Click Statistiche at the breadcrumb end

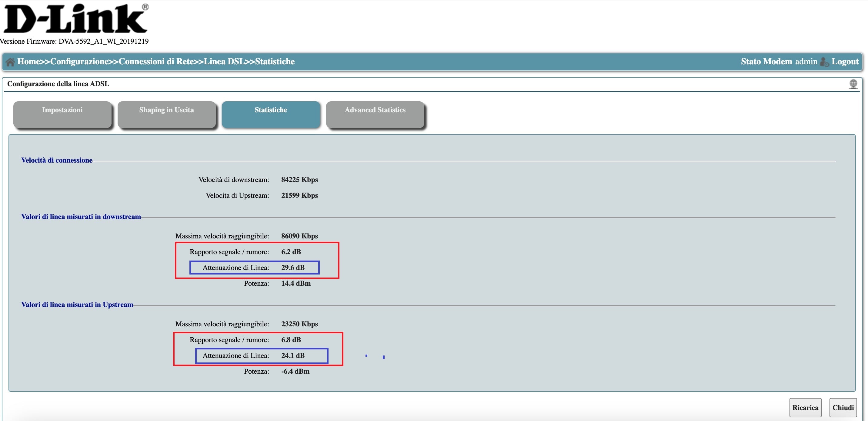(275, 61)
